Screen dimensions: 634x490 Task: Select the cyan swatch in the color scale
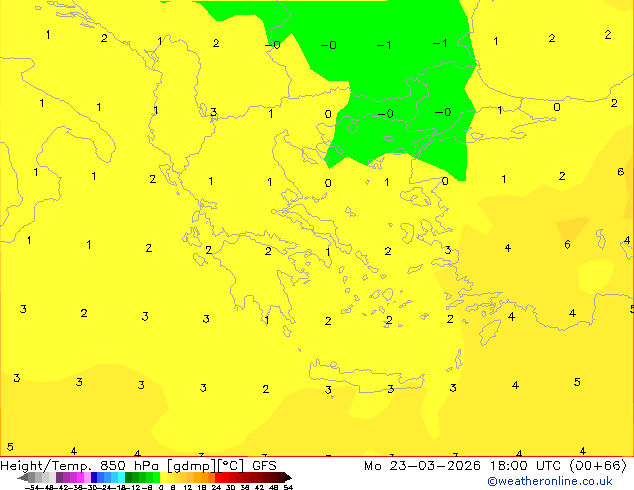121,477
